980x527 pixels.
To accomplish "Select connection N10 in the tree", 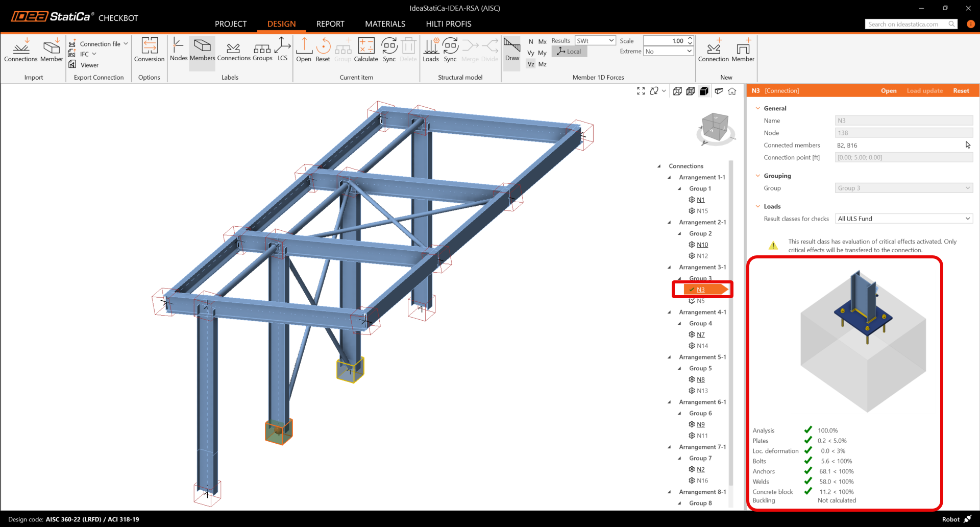I will [x=702, y=245].
